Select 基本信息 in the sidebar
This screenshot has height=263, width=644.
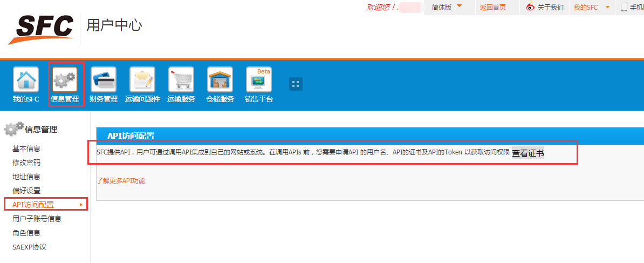[x=26, y=149]
